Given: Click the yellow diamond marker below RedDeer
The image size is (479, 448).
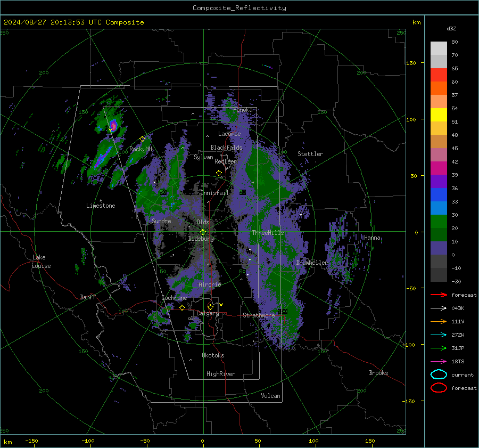Looking at the screenshot, I should point(219,173).
